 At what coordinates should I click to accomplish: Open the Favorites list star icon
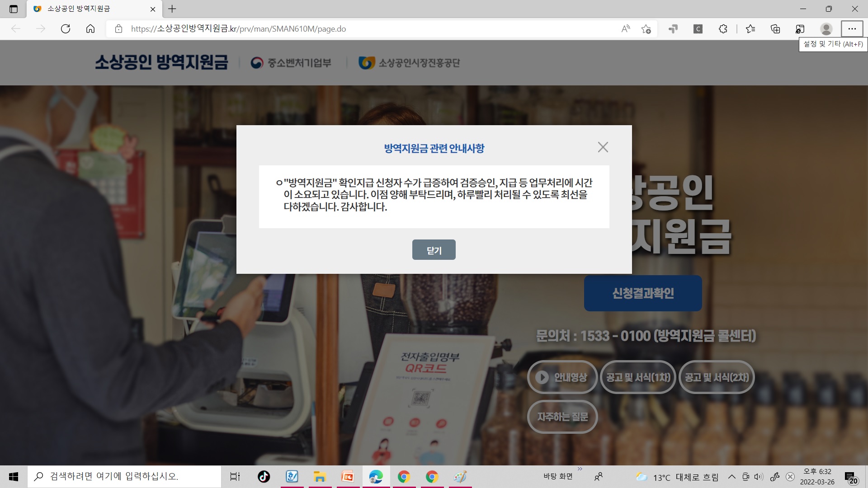point(750,29)
